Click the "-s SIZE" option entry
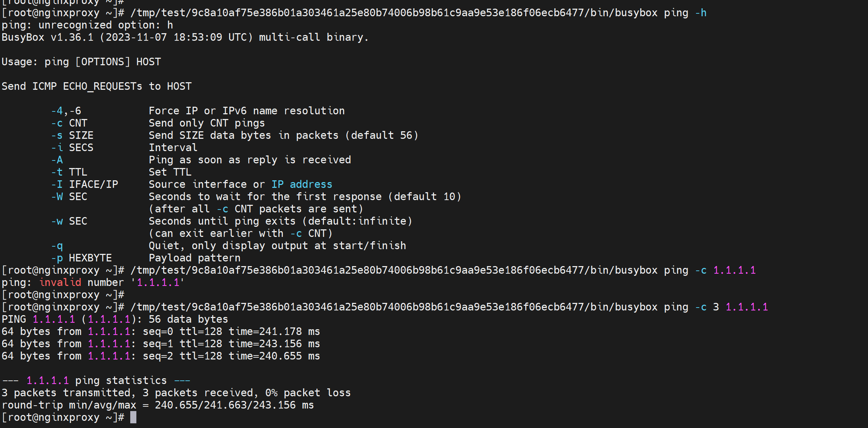 [72, 135]
